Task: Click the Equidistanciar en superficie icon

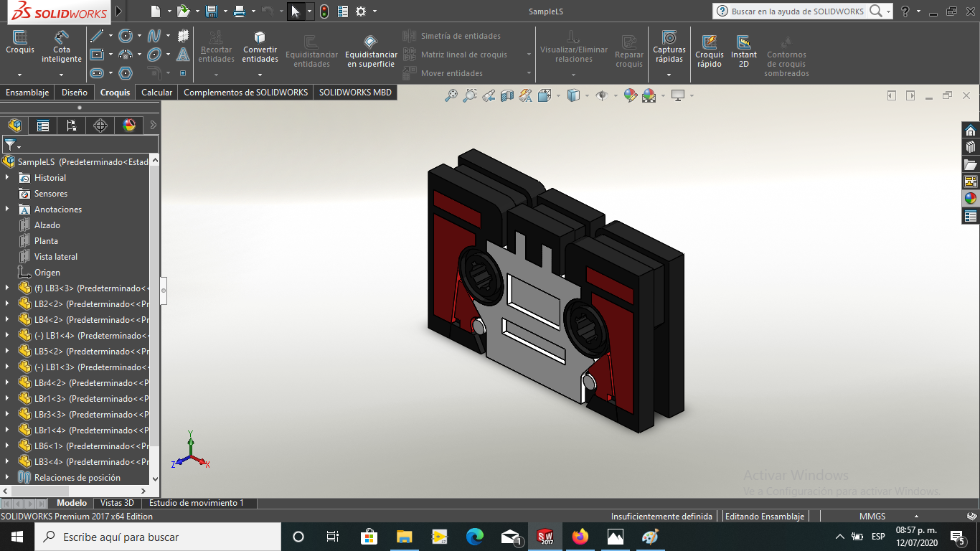Action: [x=371, y=43]
